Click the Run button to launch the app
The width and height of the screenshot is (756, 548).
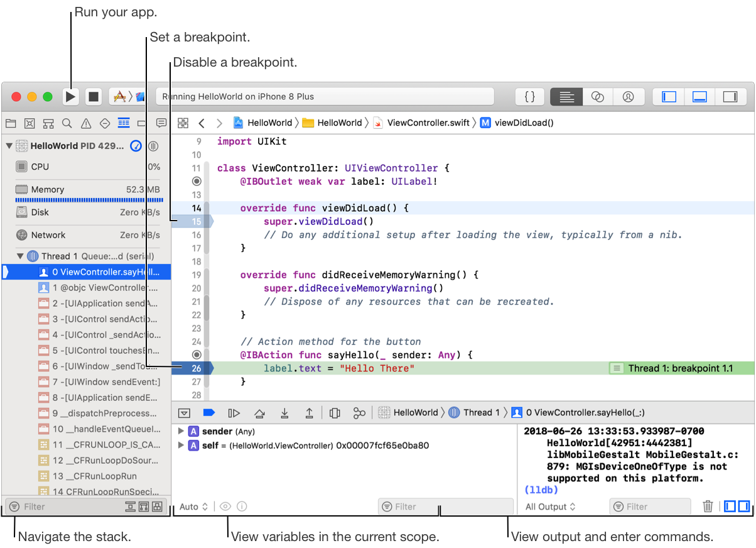pos(71,97)
